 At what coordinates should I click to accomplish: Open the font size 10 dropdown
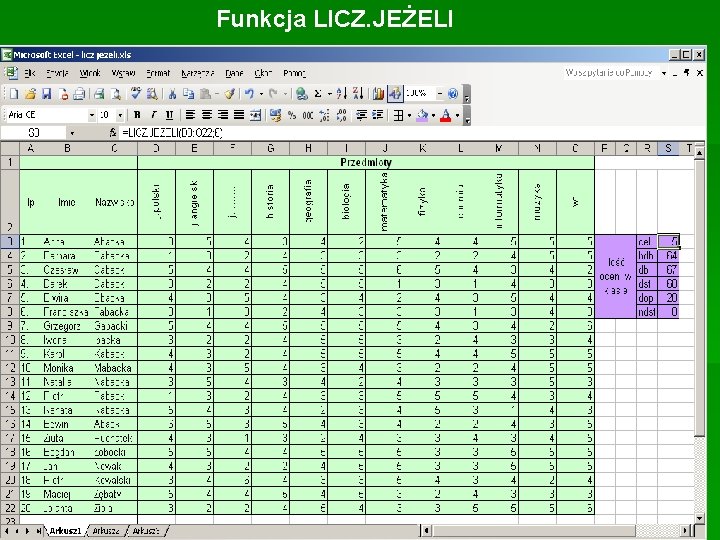coord(120,115)
